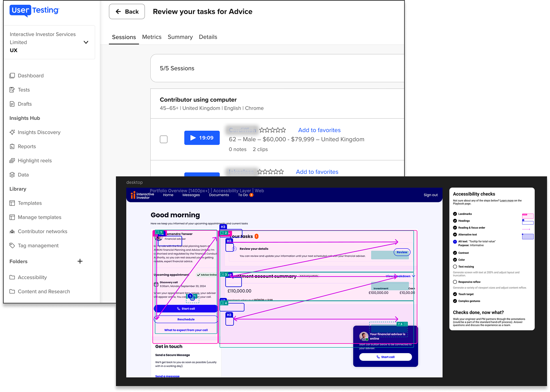
Task: Toggle the Color check
Action: pos(455,260)
